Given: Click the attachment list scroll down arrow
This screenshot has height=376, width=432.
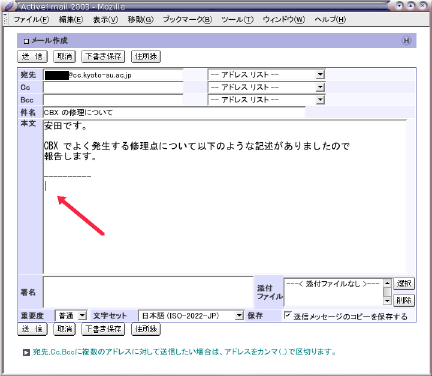Looking at the screenshot, I should point(387,301).
